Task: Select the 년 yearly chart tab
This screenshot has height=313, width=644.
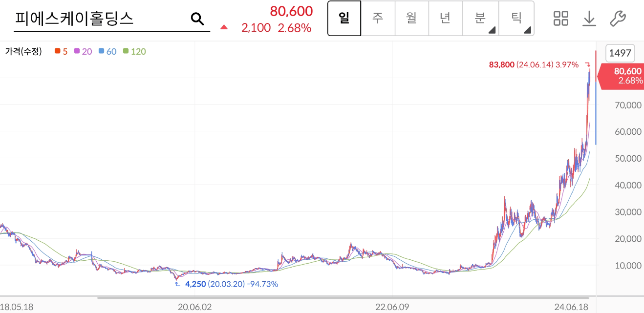Action: pyautogui.click(x=445, y=18)
